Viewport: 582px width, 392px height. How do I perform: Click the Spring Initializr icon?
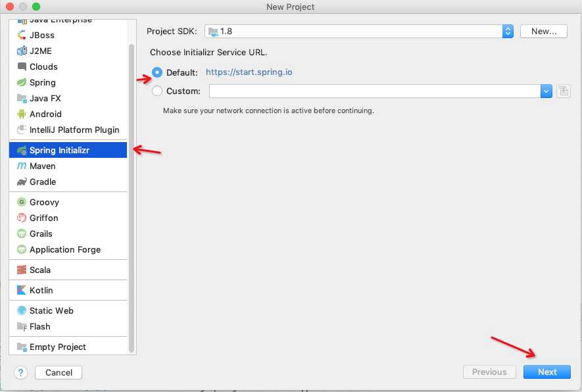[22, 151]
